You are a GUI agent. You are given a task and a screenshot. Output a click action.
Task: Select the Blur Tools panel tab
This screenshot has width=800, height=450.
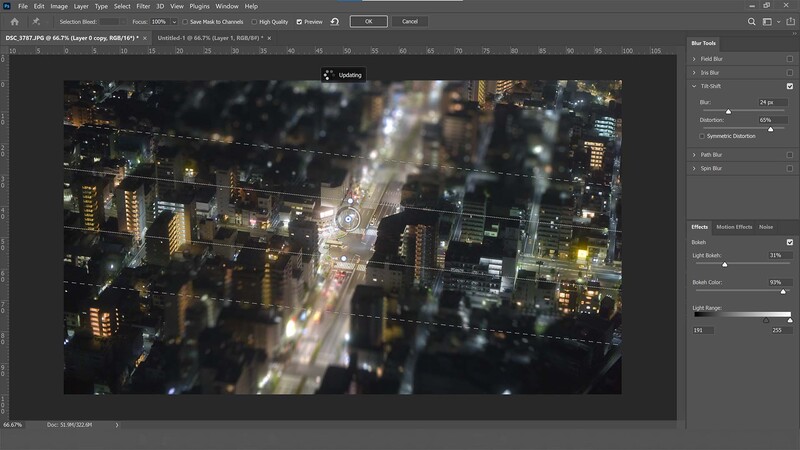click(x=704, y=43)
